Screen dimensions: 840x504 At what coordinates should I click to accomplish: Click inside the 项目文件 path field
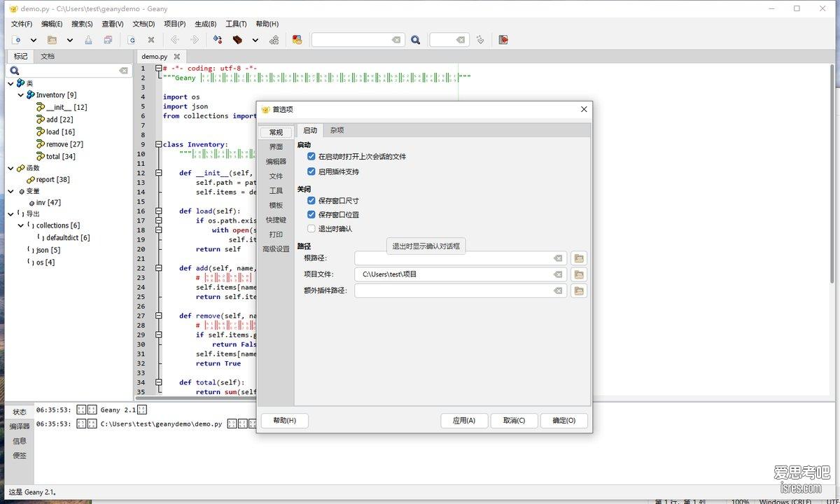click(x=461, y=274)
